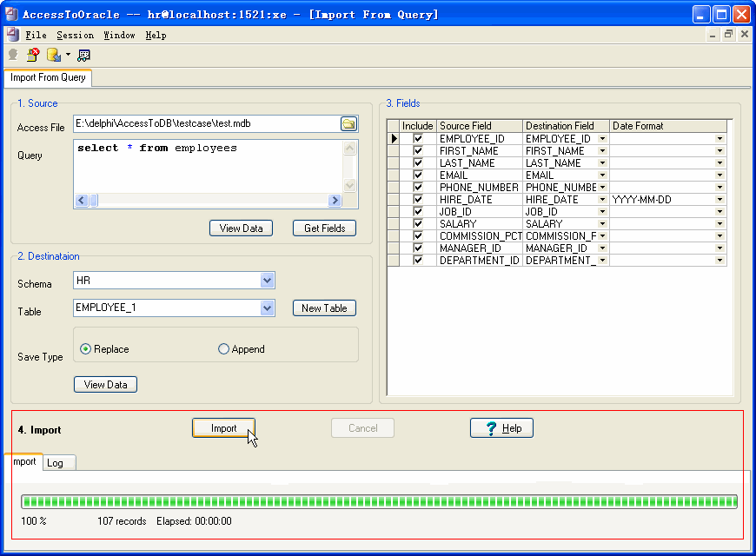Toggle include checkbox for COMMISSION_PCT

pos(418,235)
